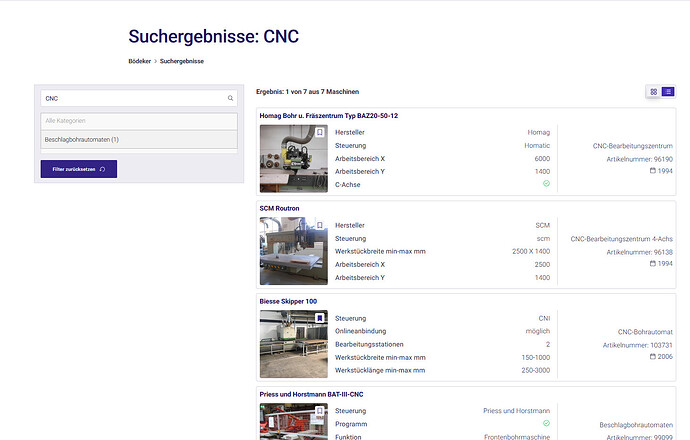Bookmark the Priess und Horstmann BAT-III-CNC
This screenshot has width=690, height=440.
tap(320, 411)
